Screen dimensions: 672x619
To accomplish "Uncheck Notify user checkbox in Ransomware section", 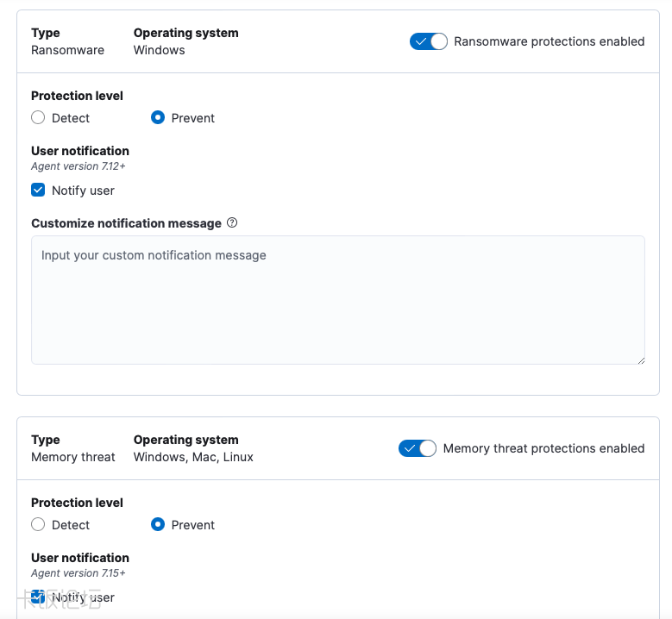I will click(x=38, y=191).
